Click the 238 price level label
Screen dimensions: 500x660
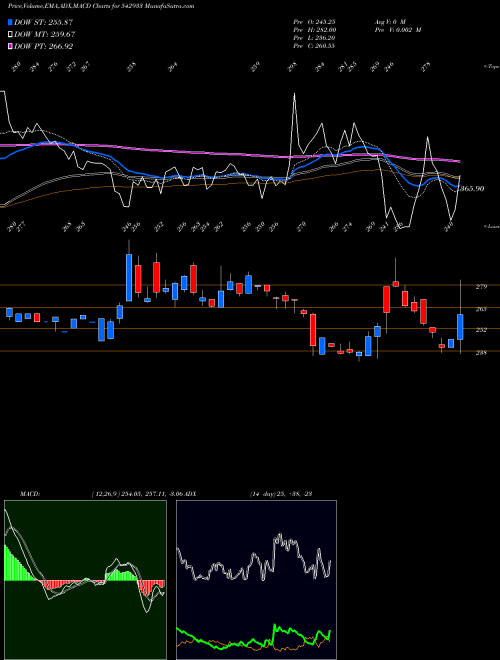pyautogui.click(x=481, y=352)
